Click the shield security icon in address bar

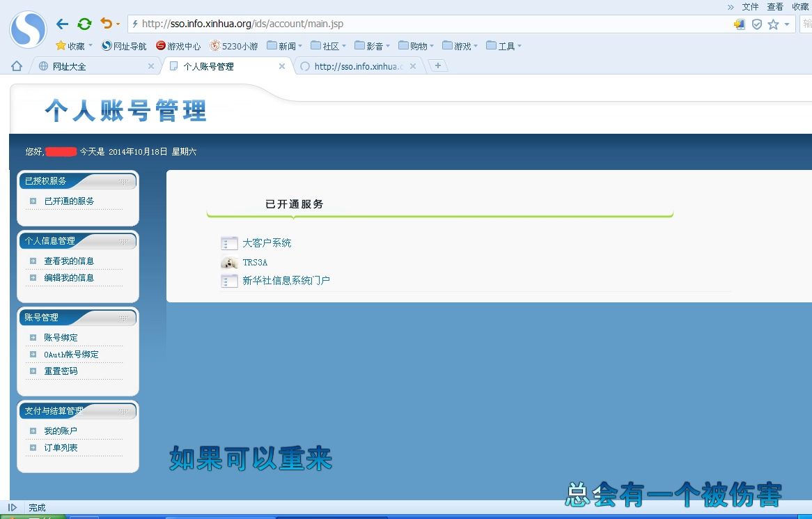click(756, 24)
